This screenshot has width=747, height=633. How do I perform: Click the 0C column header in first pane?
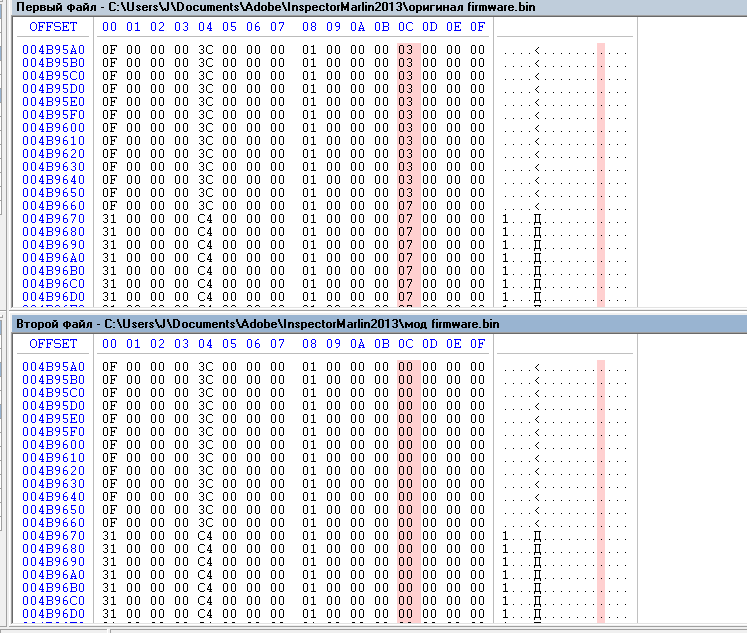point(405,27)
